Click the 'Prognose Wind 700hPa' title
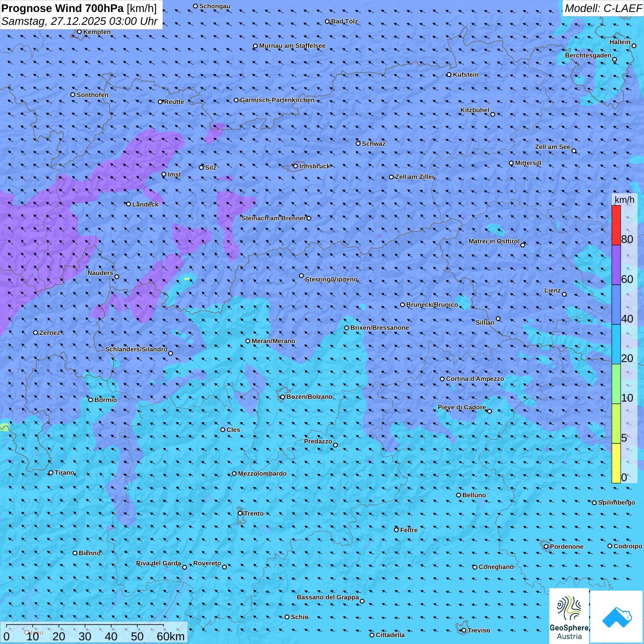 click(x=63, y=8)
